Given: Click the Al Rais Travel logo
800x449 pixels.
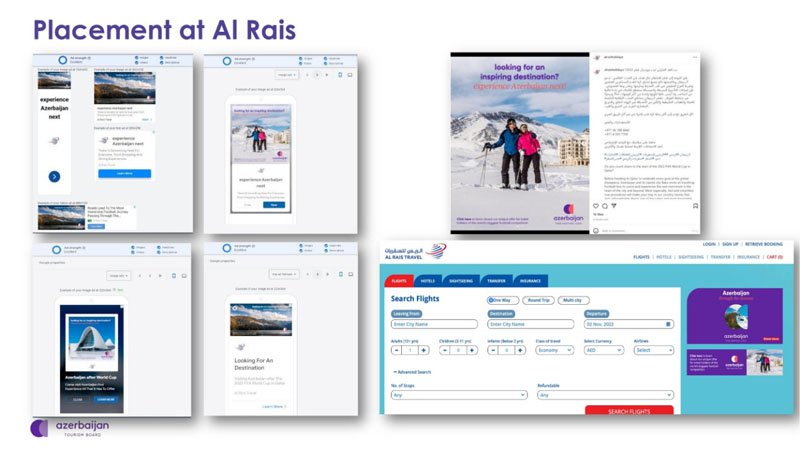Looking at the screenshot, I should (414, 251).
